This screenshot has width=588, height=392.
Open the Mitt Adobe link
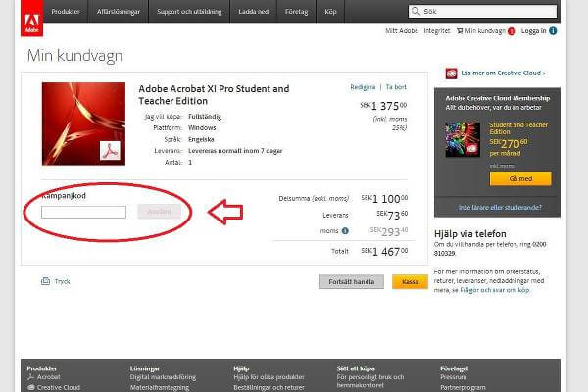pos(402,31)
